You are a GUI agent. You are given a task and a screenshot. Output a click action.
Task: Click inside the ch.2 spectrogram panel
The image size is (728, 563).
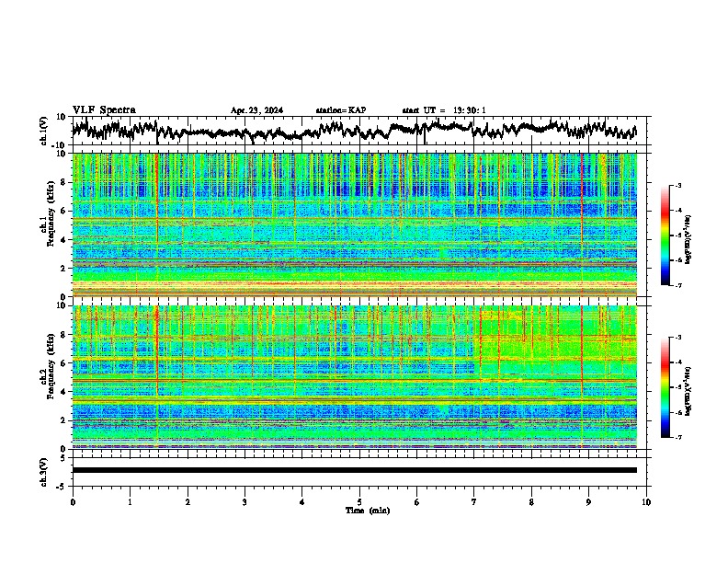pos(354,377)
